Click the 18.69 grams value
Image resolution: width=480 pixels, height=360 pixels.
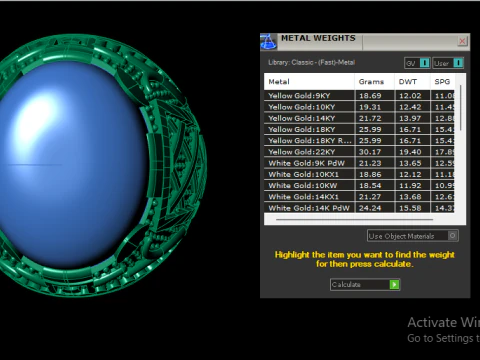(x=370, y=96)
